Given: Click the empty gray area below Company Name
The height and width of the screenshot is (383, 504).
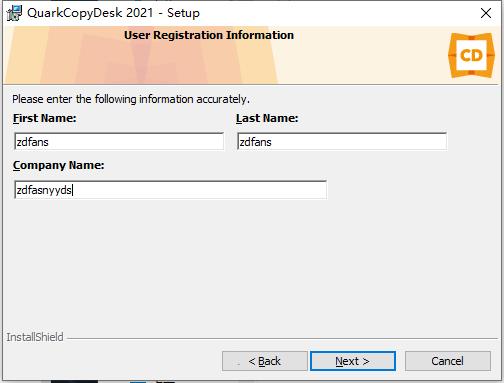Looking at the screenshot, I should coord(252,263).
